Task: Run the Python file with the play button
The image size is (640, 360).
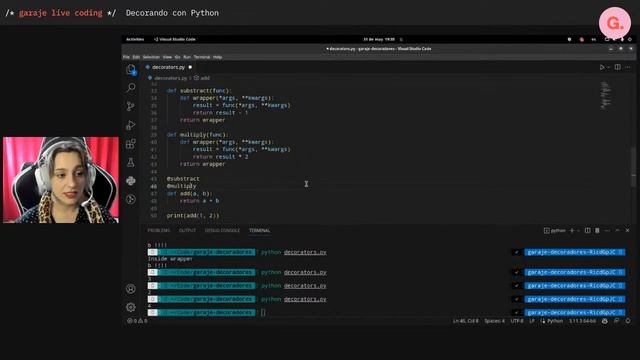Action: coord(602,67)
